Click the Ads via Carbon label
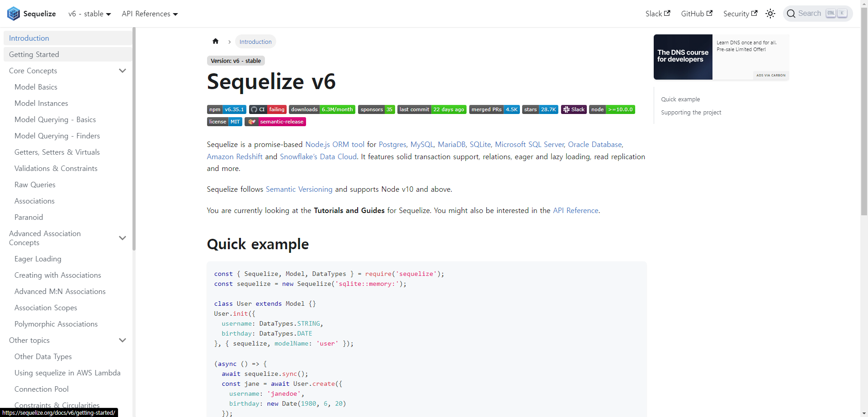Screen dimensions: 868x417 click(771, 75)
